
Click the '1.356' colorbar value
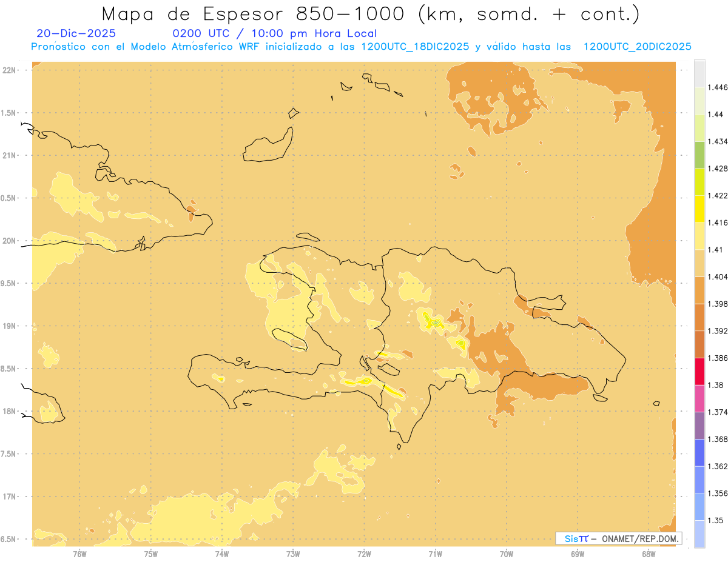[718, 493]
